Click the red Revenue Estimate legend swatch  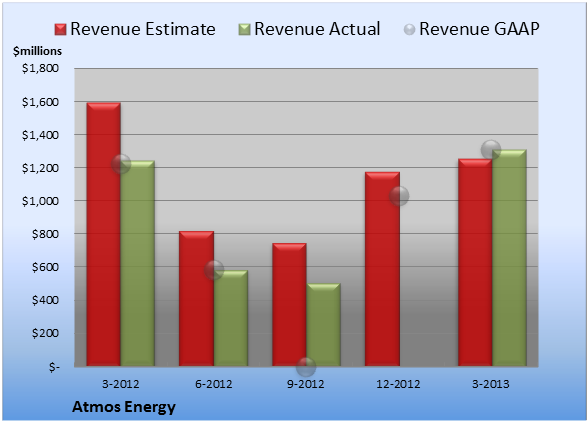(x=60, y=30)
